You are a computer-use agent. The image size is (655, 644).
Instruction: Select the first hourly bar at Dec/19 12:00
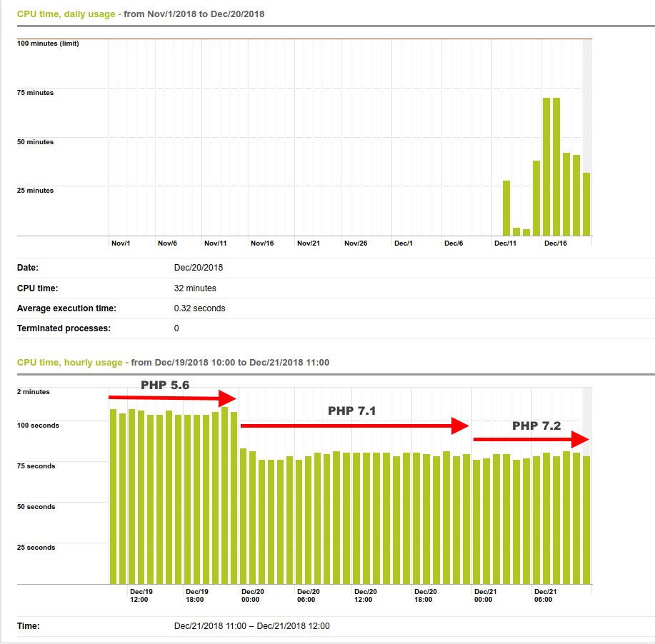[x=112, y=493]
